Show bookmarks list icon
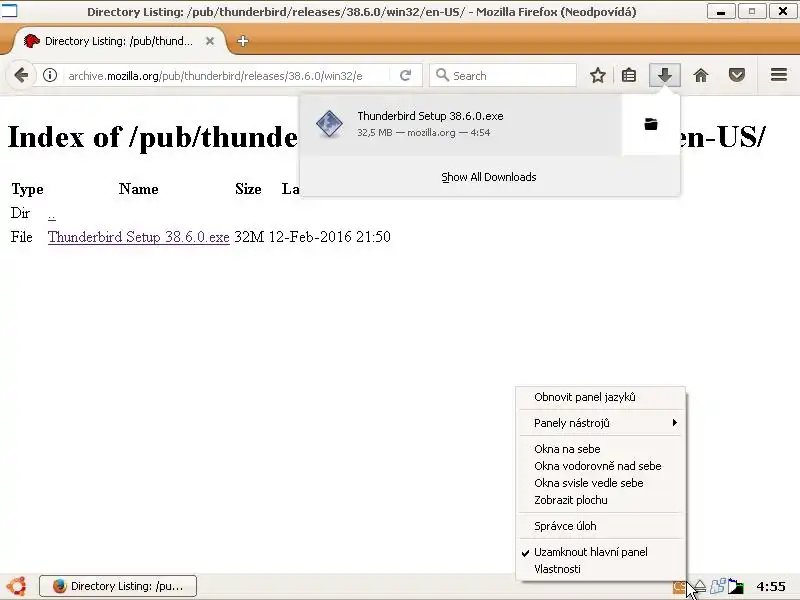The image size is (800, 600). point(629,76)
